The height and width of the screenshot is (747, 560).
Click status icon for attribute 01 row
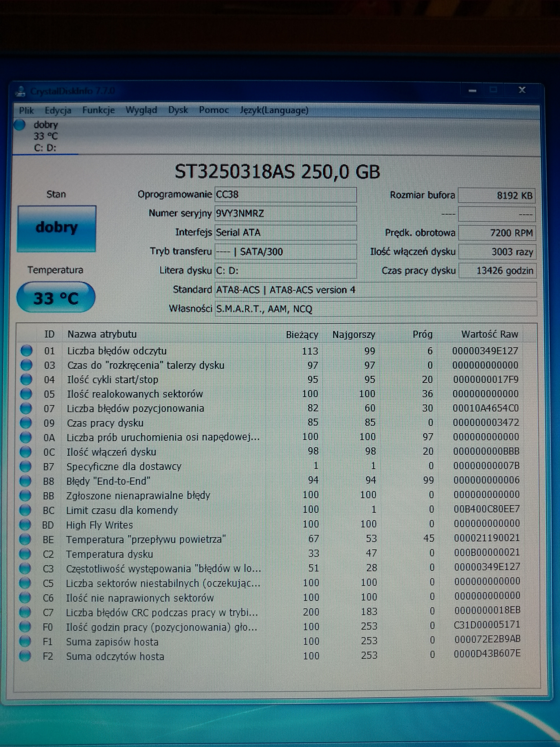point(26,351)
